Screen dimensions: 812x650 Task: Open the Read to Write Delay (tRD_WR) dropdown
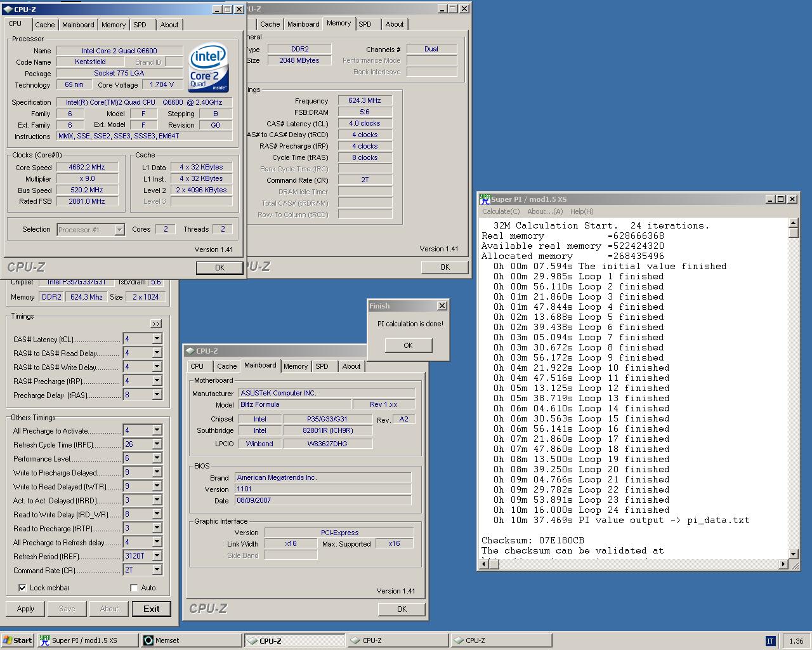pyautogui.click(x=157, y=514)
